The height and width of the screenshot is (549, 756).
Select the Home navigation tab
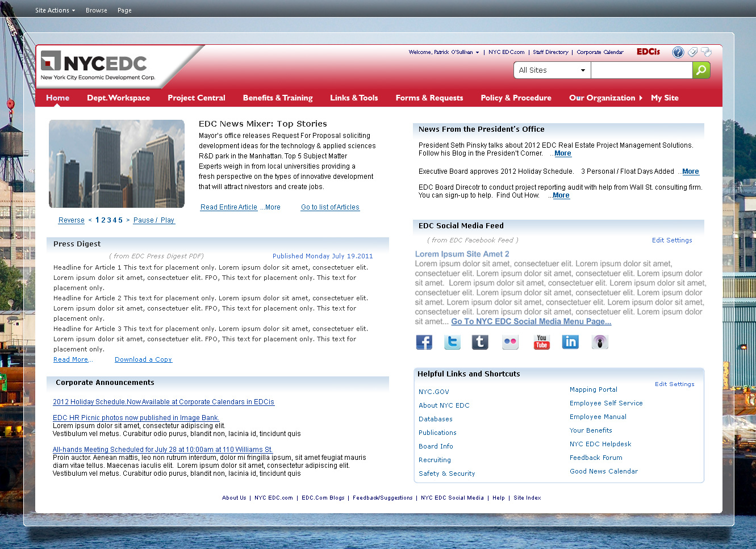58,98
